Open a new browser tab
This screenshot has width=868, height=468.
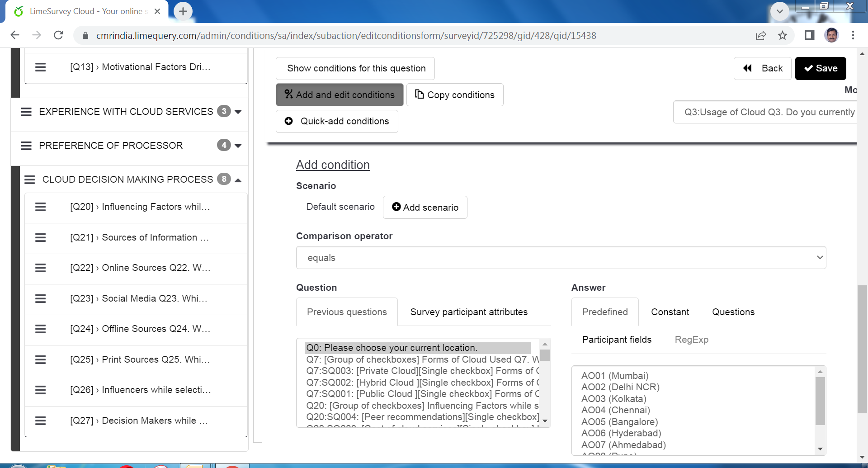pyautogui.click(x=183, y=11)
